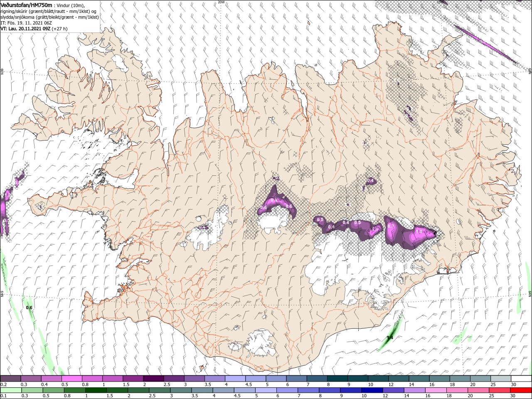The height and width of the screenshot is (399, 532).
Task: Click the 1.0 snowfall value on pink area
Action: pos(419,232)
